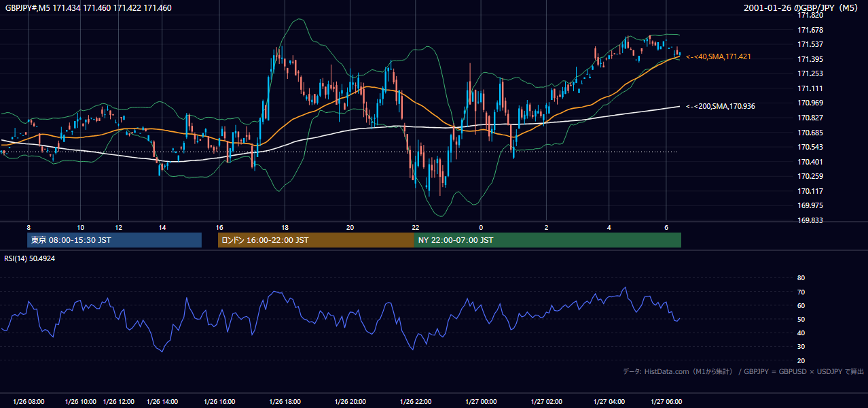Click the 1/26 22:00 bottom time label
The image size is (868, 408).
(x=416, y=402)
